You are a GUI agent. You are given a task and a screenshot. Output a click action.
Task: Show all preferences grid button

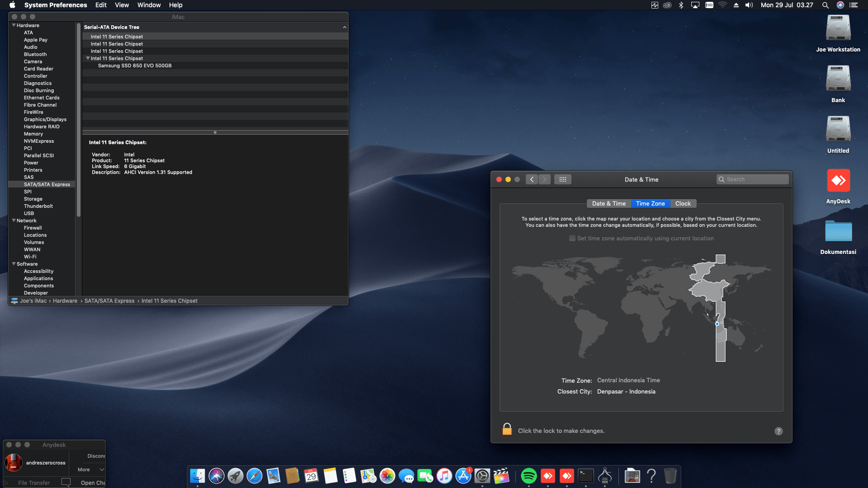click(x=562, y=179)
